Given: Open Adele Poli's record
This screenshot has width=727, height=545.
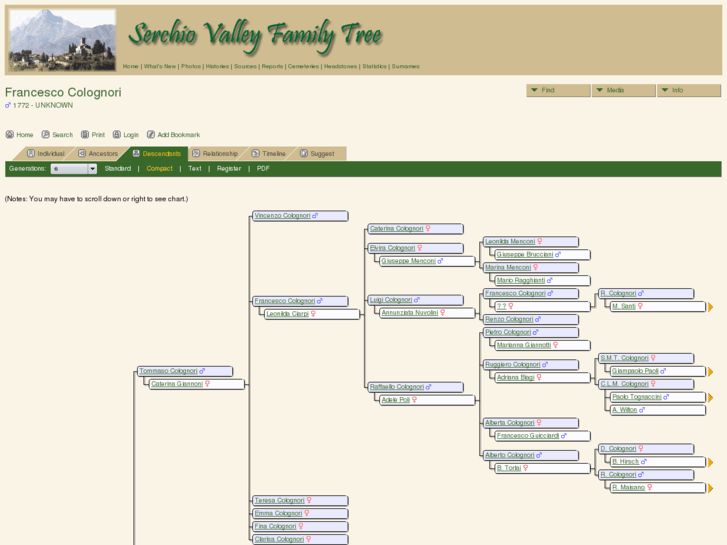Looking at the screenshot, I should tap(395, 400).
